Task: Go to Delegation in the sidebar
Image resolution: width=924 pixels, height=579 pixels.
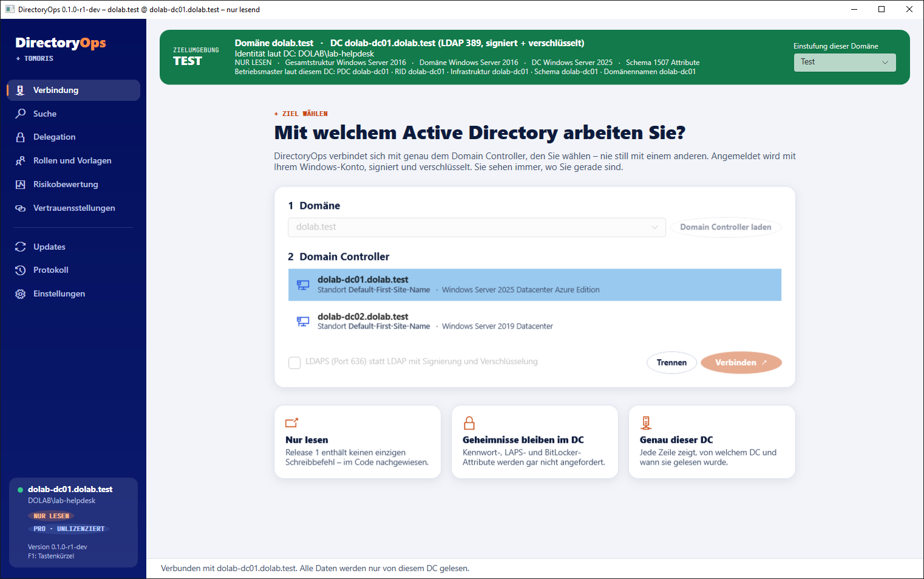Action: click(73, 137)
